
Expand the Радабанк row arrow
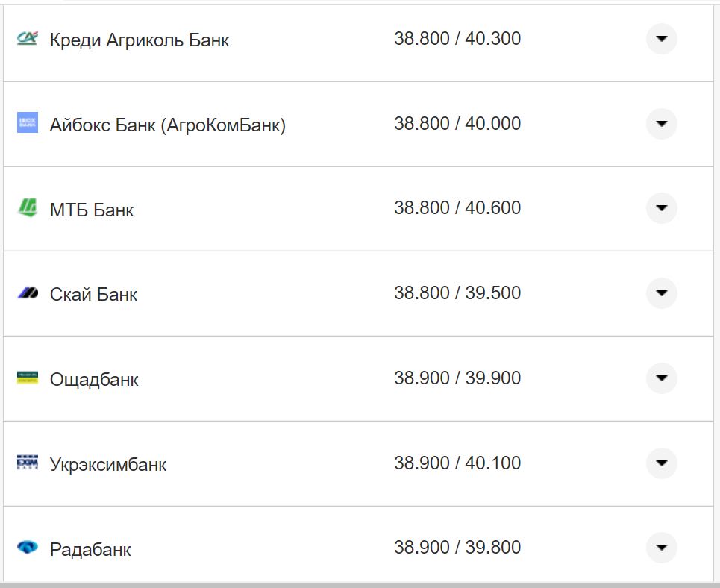click(661, 548)
